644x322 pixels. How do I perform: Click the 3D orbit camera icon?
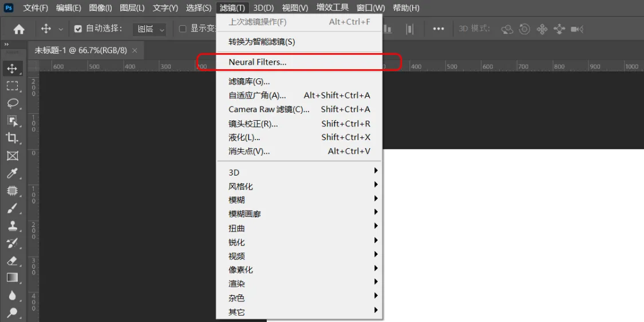507,29
